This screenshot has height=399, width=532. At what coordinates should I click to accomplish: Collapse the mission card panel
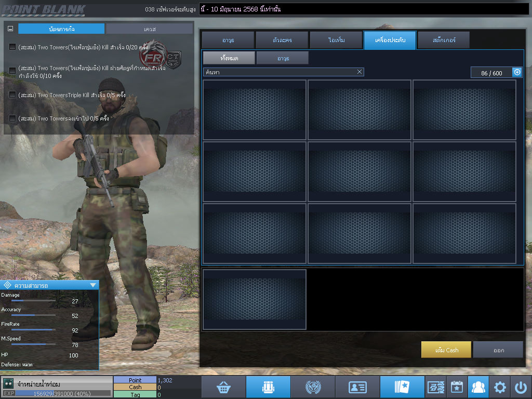[x=10, y=29]
